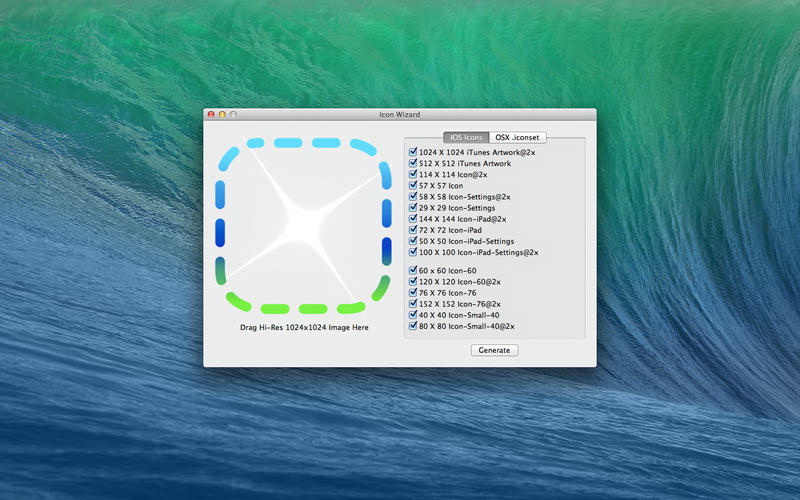Uncheck 100 X 100 Icon-iPad-Settings@2x
Screen dimensions: 800x500
point(413,252)
